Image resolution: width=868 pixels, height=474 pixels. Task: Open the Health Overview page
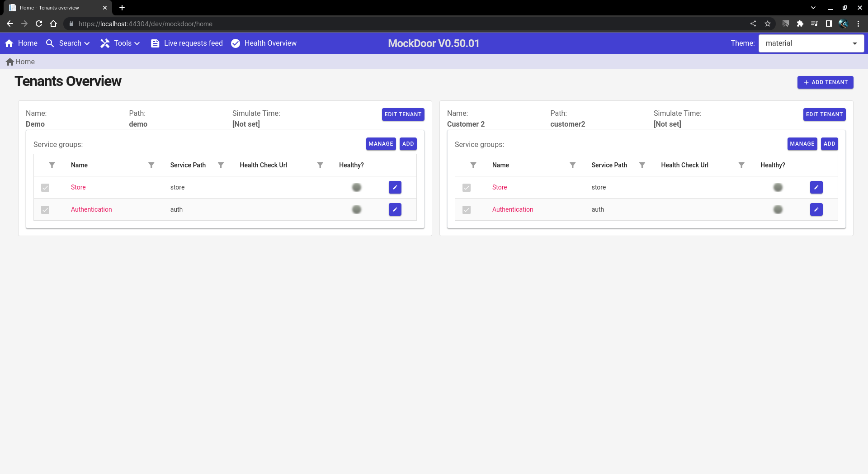click(x=264, y=43)
